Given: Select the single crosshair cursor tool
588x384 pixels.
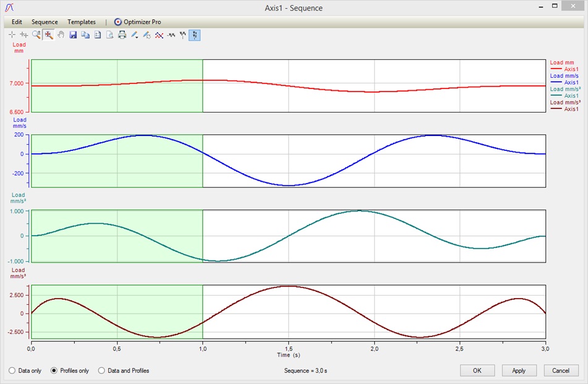Looking at the screenshot, I should point(12,35).
